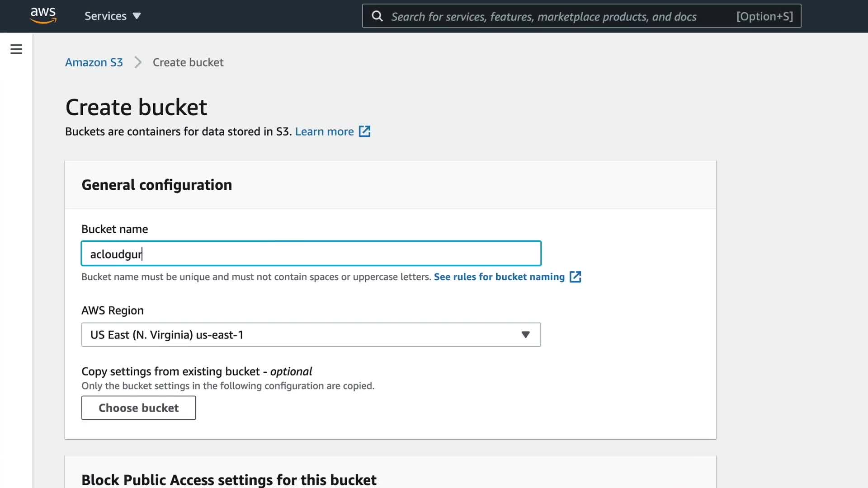Click the search magnifier icon
Viewport: 868px width, 488px height.
pos(377,16)
